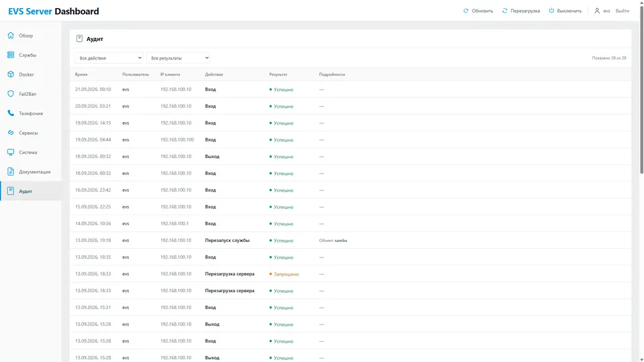This screenshot has height=362, width=644.
Task: Click the Аудит panel header icon
Action: click(79, 39)
